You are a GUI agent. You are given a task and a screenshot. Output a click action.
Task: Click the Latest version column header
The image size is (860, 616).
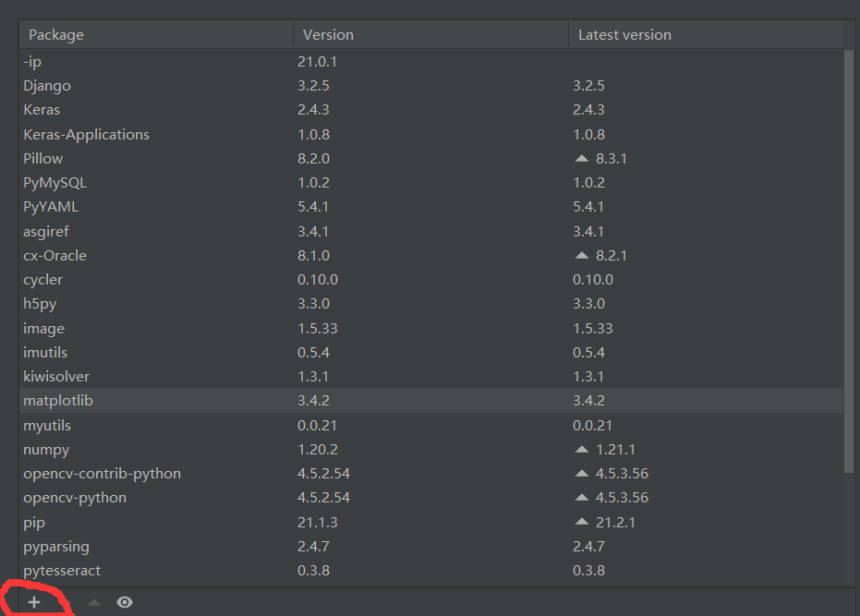pos(706,34)
